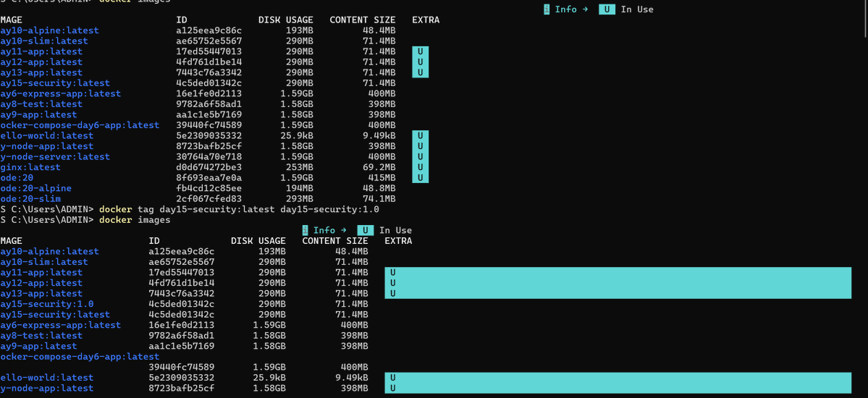Click the 194MB disk usage value

coord(300,188)
